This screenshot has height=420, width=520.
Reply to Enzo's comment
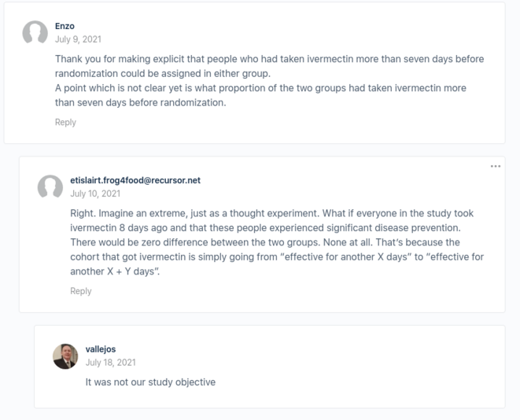(x=65, y=122)
